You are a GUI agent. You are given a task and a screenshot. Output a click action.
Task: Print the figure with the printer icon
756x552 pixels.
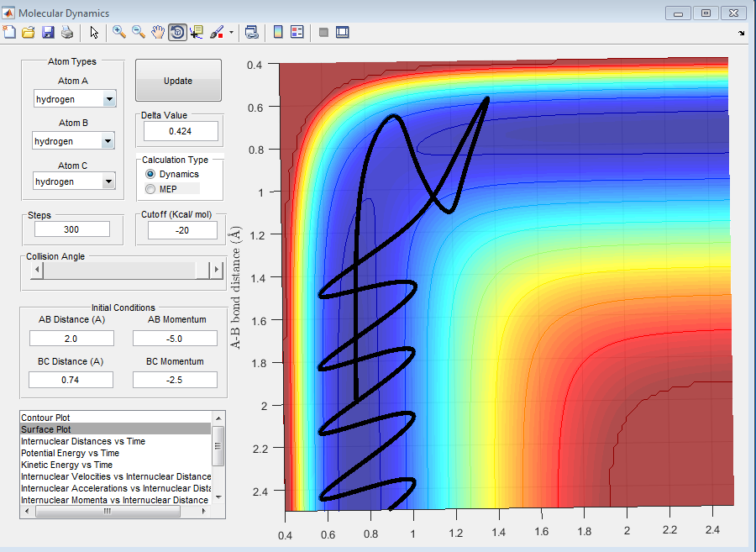pos(66,32)
